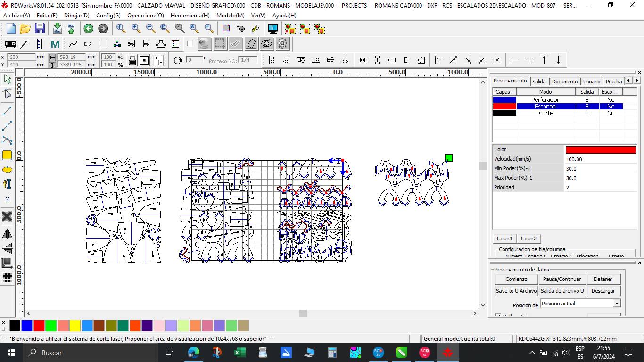644x362 pixels.
Task: Click the Comienzo button
Action: click(516, 279)
